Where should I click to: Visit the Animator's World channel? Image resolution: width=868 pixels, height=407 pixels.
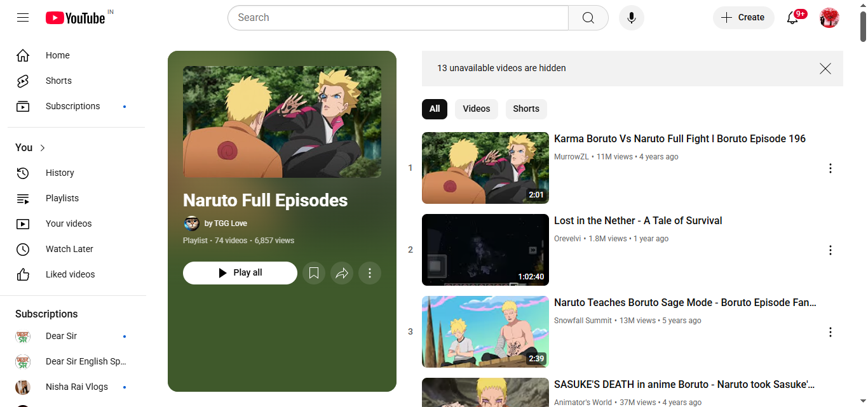(x=583, y=403)
